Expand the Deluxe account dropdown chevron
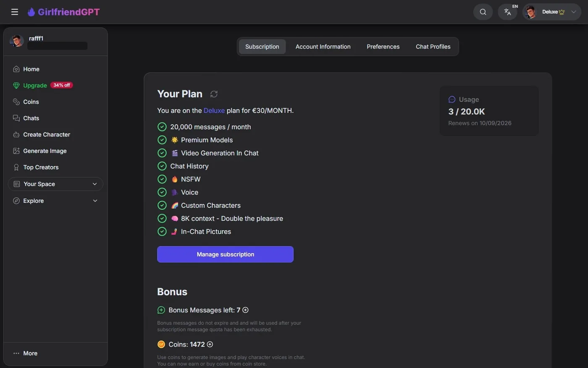Screen dimensions: 588x368 coord(574,12)
